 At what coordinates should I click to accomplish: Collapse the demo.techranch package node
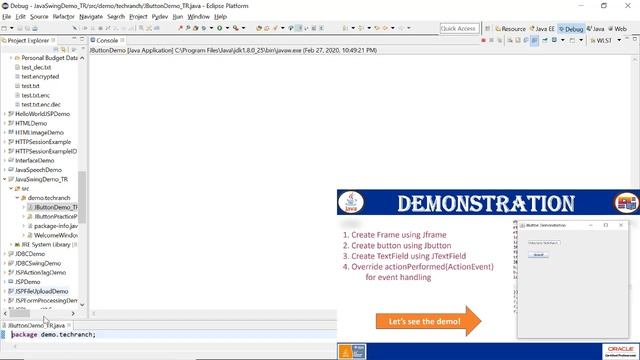tap(18, 198)
